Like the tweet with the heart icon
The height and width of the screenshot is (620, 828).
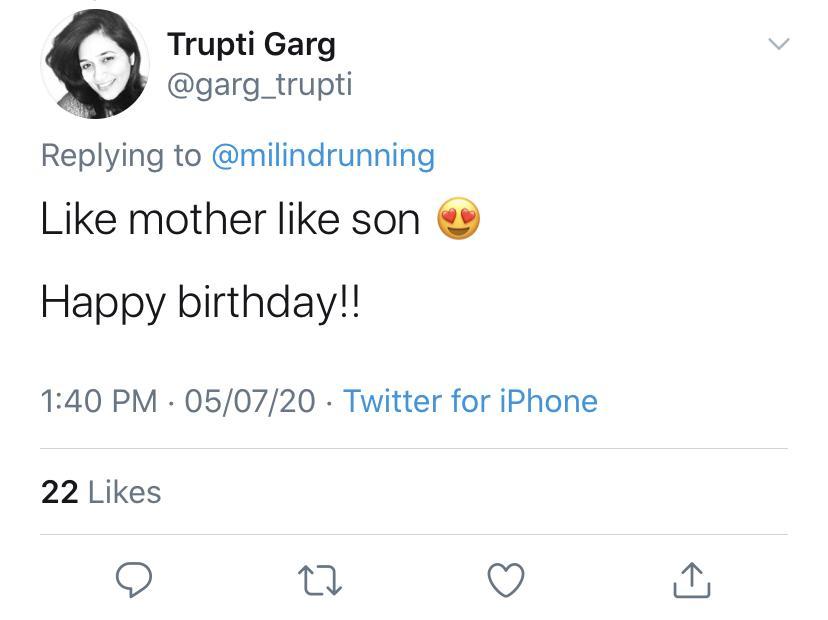pos(506,580)
